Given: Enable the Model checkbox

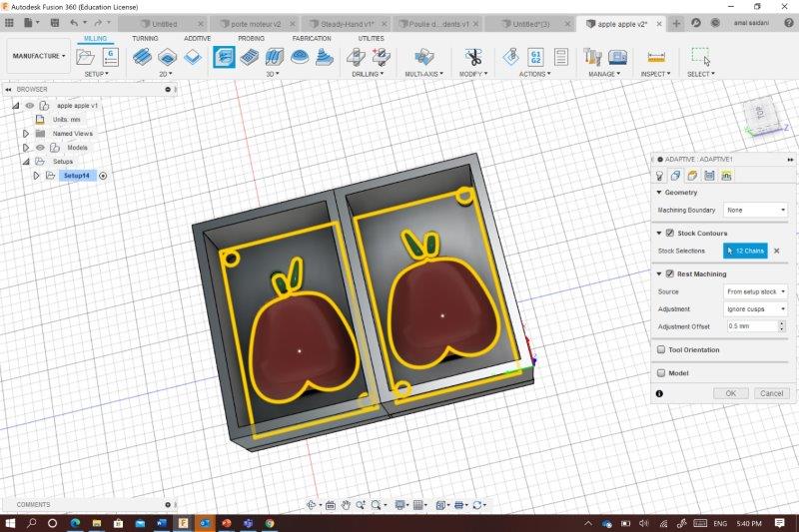Looking at the screenshot, I should (661, 373).
